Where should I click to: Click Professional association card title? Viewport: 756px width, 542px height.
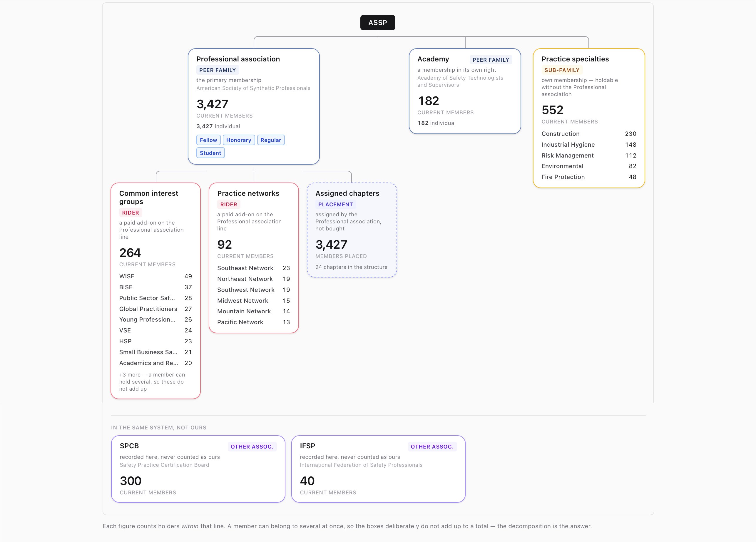point(238,59)
